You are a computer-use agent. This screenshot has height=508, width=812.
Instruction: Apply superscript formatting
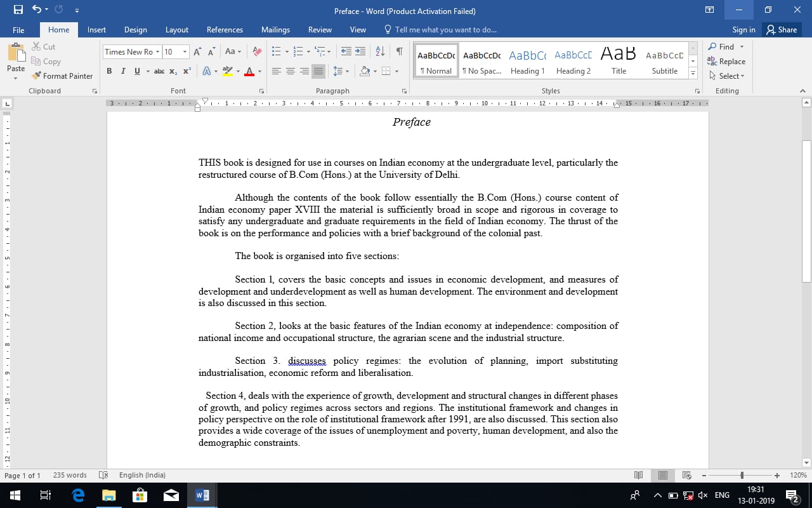click(x=187, y=71)
